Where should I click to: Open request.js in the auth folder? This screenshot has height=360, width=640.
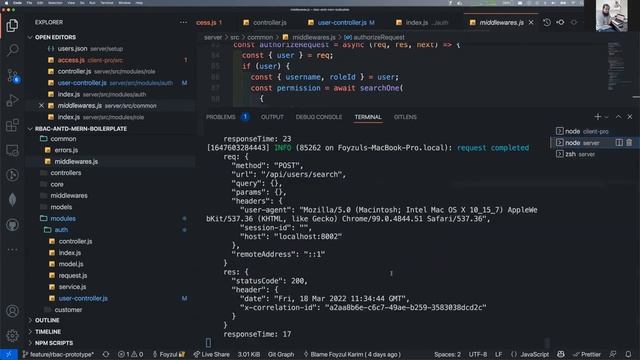tap(73, 276)
